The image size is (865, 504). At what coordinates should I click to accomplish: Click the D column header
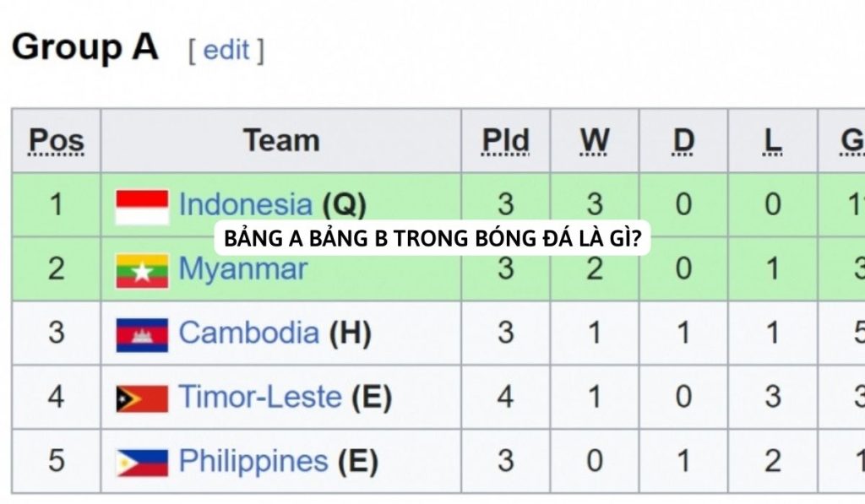coord(683,141)
